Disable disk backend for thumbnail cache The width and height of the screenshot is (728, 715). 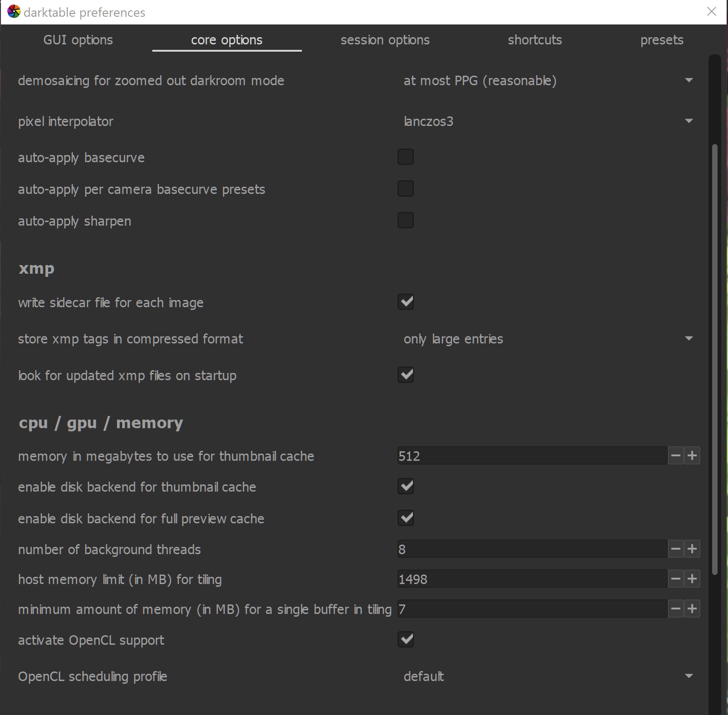406,486
